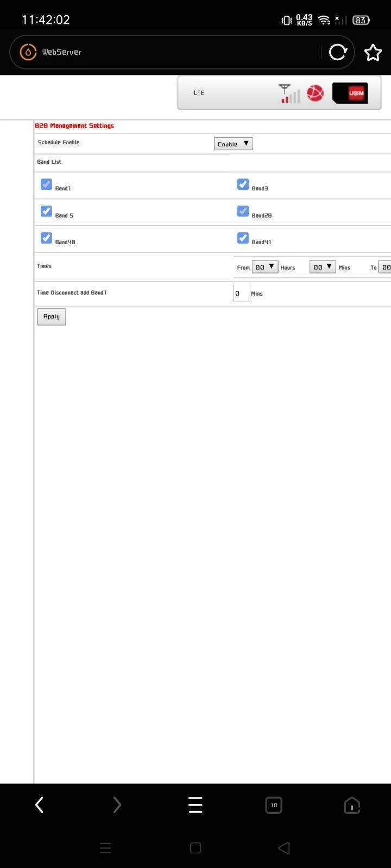Tap Android home navigation square
This screenshot has width=391, height=868.
(x=195, y=848)
